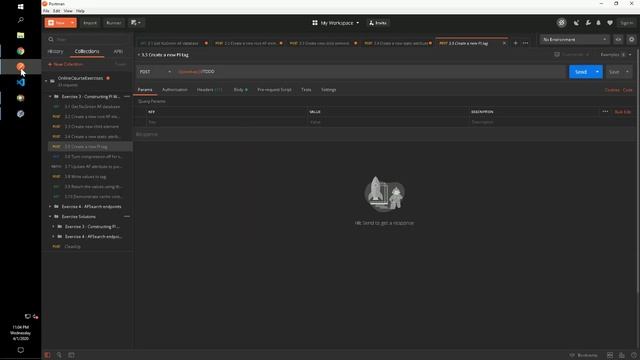The height and width of the screenshot is (360, 640).
Task: Open Windows Start menu
Action: [x=20, y=7]
